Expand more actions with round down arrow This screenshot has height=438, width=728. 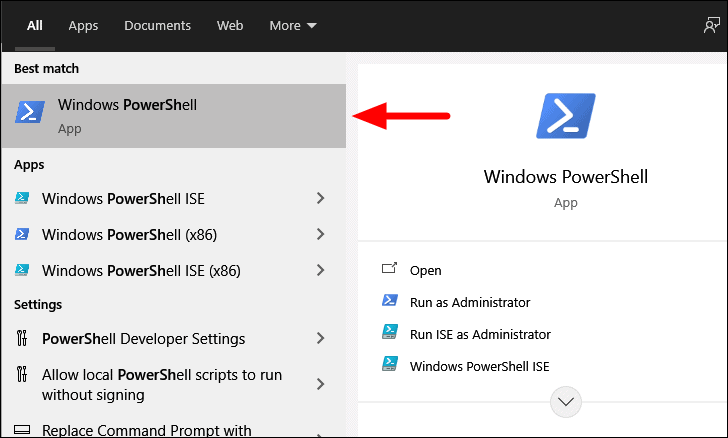point(566,402)
